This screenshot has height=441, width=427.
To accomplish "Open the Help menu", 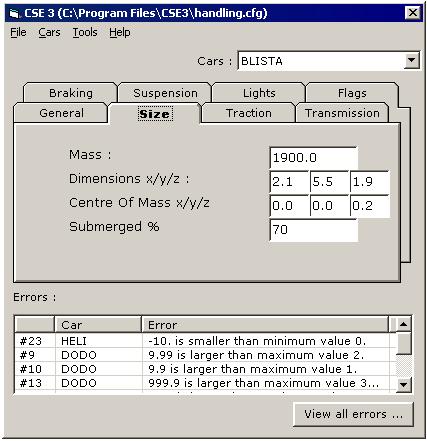I will [x=120, y=32].
